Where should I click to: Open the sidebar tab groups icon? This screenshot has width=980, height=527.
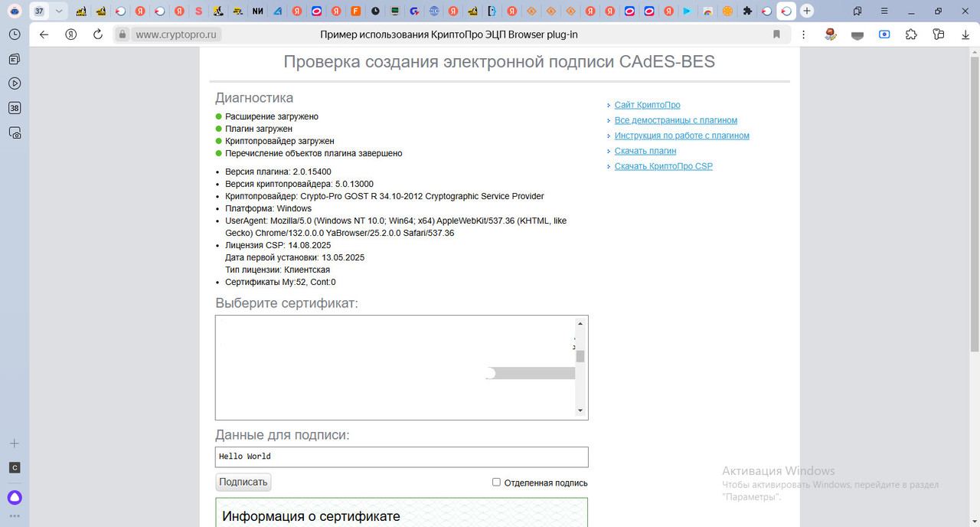(x=15, y=59)
